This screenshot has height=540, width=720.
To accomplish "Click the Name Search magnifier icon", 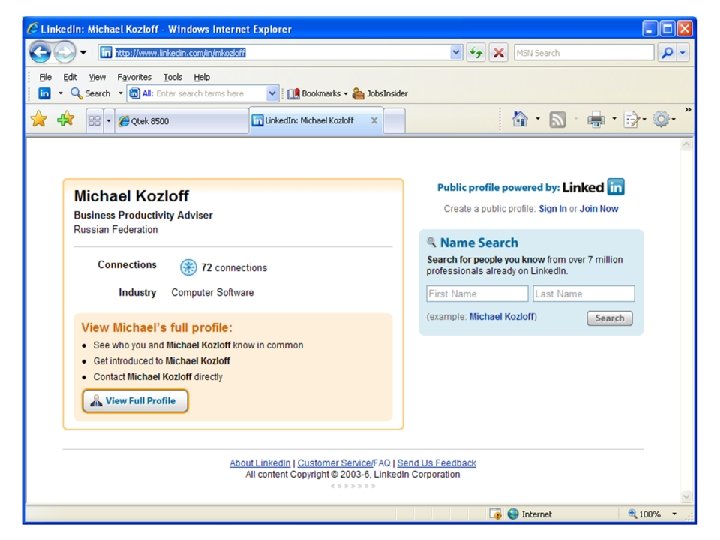I will [431, 242].
